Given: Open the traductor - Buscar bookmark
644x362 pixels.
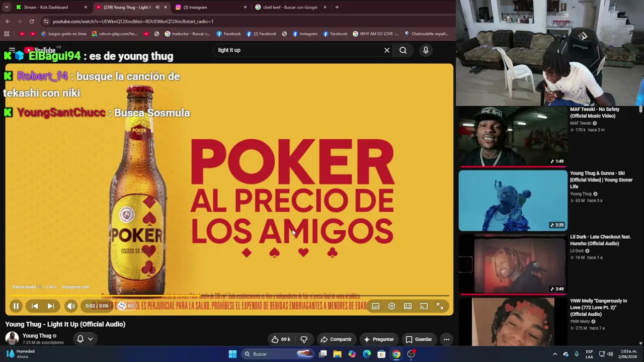Looking at the screenshot, I should click(x=187, y=34).
